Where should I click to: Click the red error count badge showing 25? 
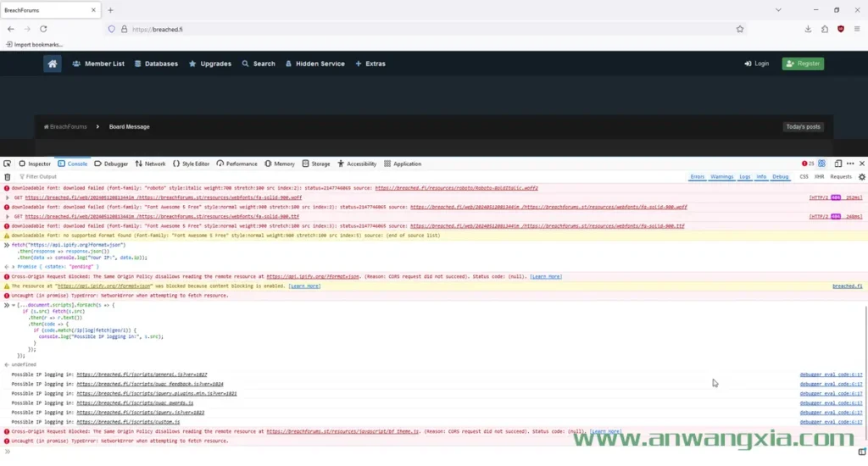(x=808, y=164)
